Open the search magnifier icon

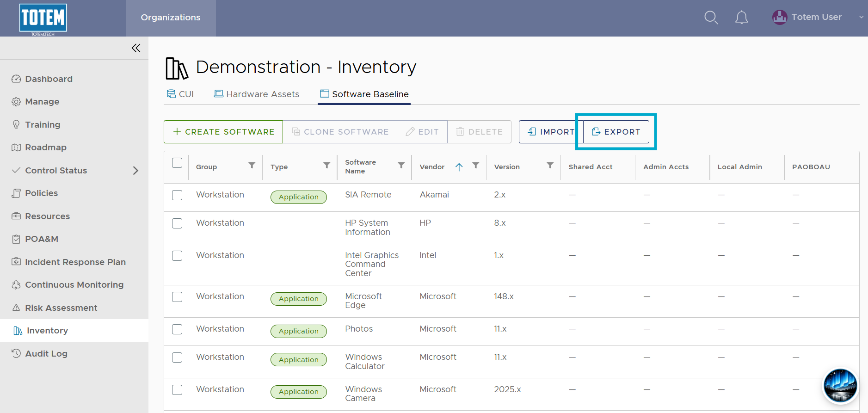click(711, 18)
